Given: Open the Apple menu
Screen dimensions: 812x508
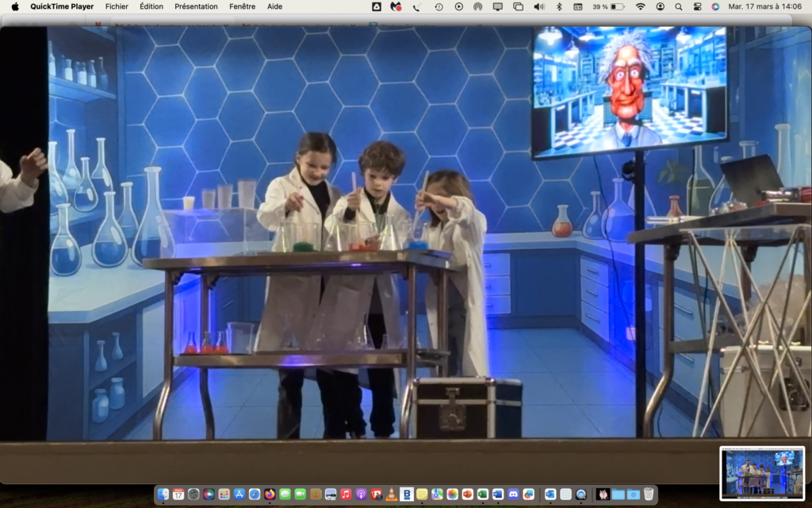Looking at the screenshot, I should click(15, 6).
